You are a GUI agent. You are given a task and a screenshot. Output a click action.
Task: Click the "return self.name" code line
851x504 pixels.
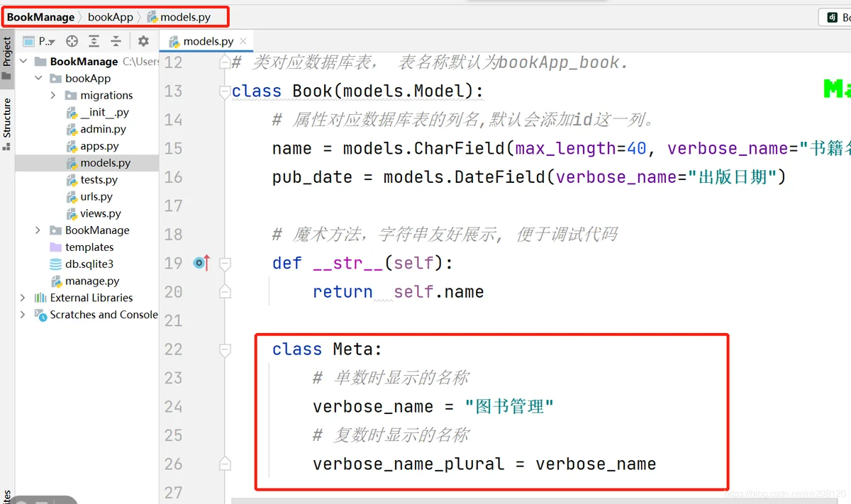(x=398, y=292)
